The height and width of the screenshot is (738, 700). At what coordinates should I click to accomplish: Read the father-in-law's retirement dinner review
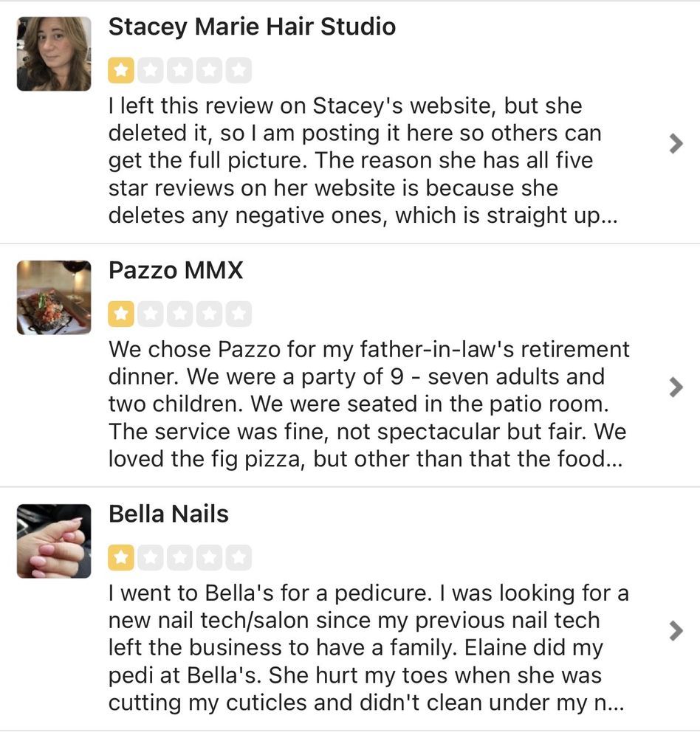(368, 404)
